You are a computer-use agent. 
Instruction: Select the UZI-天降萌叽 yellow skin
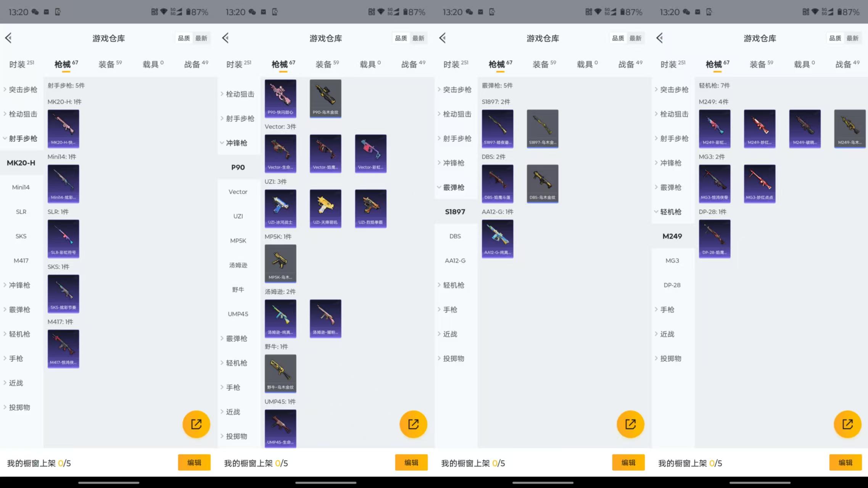point(325,208)
